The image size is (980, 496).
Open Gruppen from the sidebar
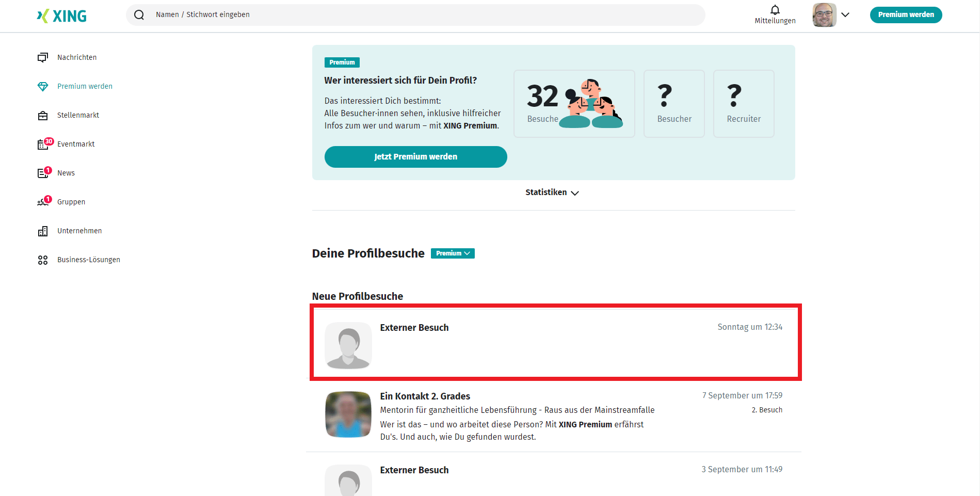click(x=71, y=201)
